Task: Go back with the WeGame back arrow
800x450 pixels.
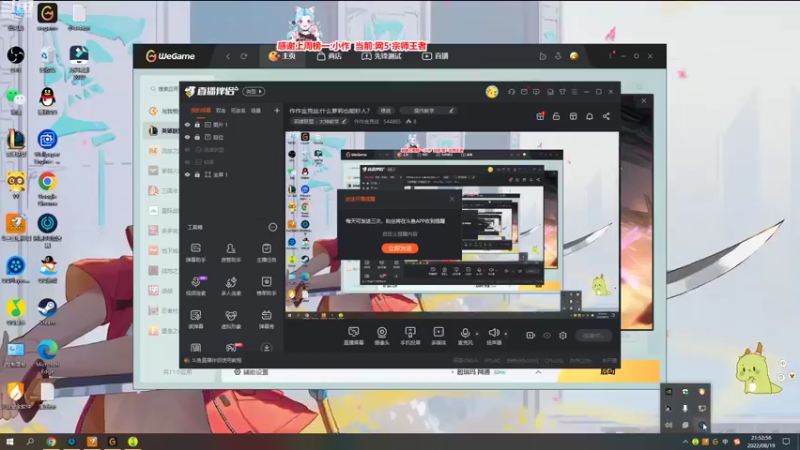Action: coord(228,56)
